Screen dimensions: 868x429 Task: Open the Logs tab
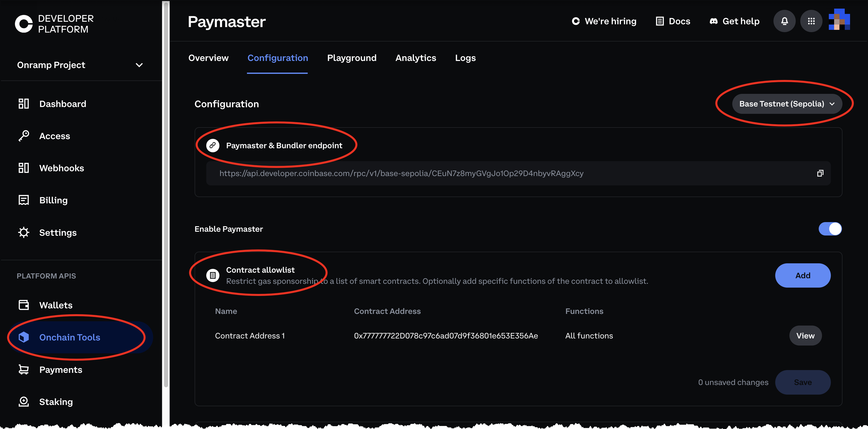tap(465, 58)
